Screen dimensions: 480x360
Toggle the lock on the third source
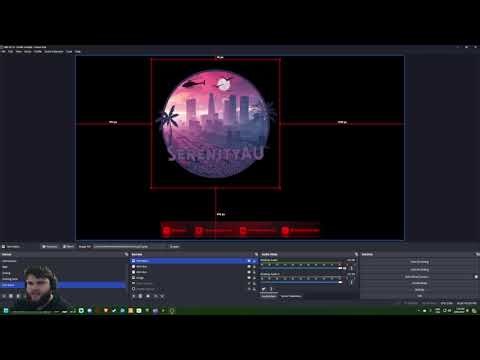254,272
